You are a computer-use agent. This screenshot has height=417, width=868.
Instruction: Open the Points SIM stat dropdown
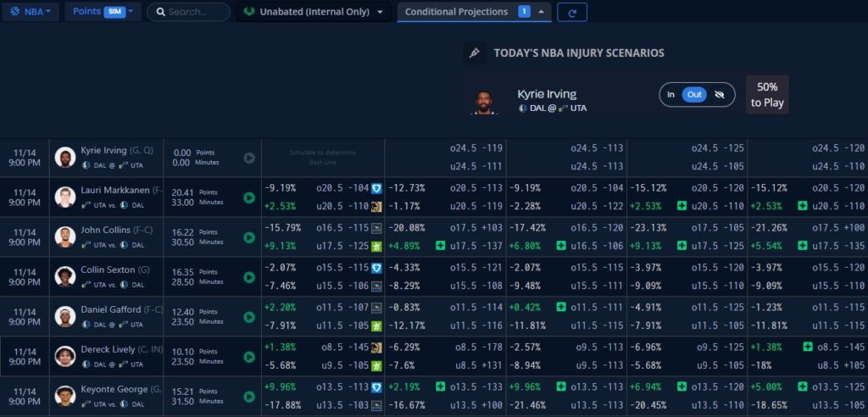[x=103, y=12]
